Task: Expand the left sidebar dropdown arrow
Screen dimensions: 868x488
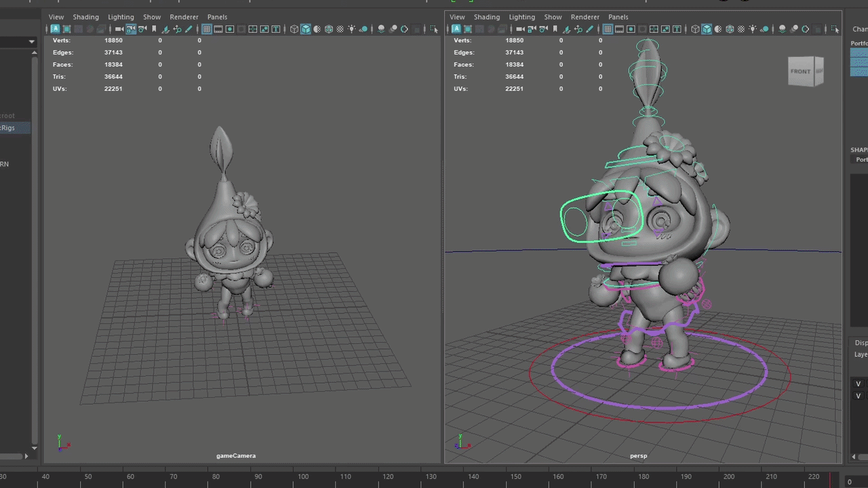Action: click(x=31, y=42)
